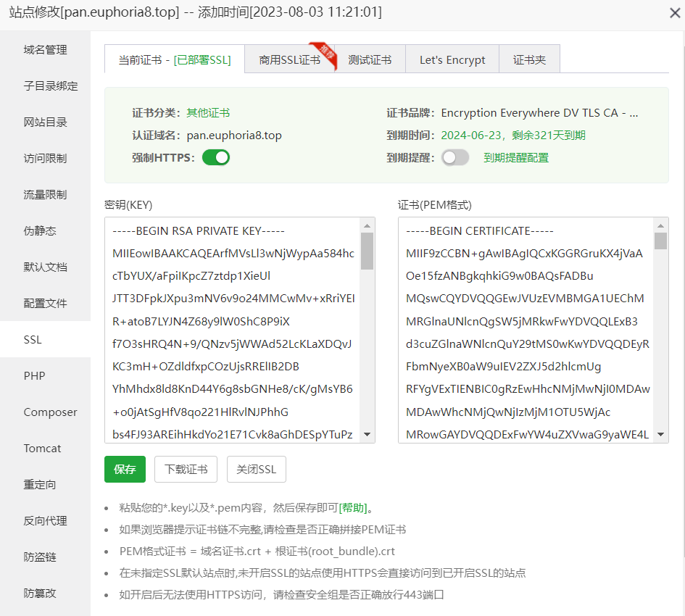Toggle the force HTTPS switch
This screenshot has width=685, height=616.
[x=215, y=157]
